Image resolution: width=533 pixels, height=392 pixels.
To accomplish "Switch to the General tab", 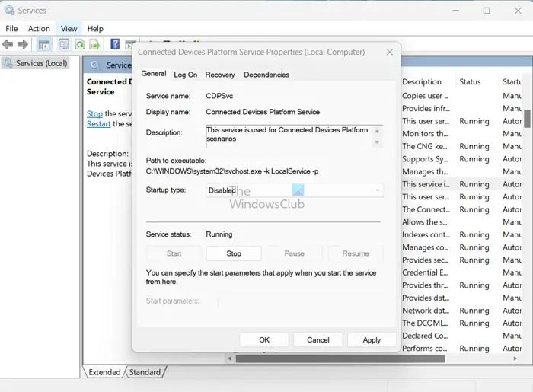I will (154, 74).
